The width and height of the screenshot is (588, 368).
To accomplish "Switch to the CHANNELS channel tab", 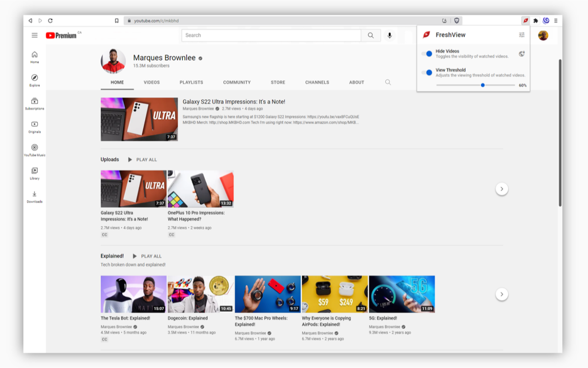I will click(317, 82).
